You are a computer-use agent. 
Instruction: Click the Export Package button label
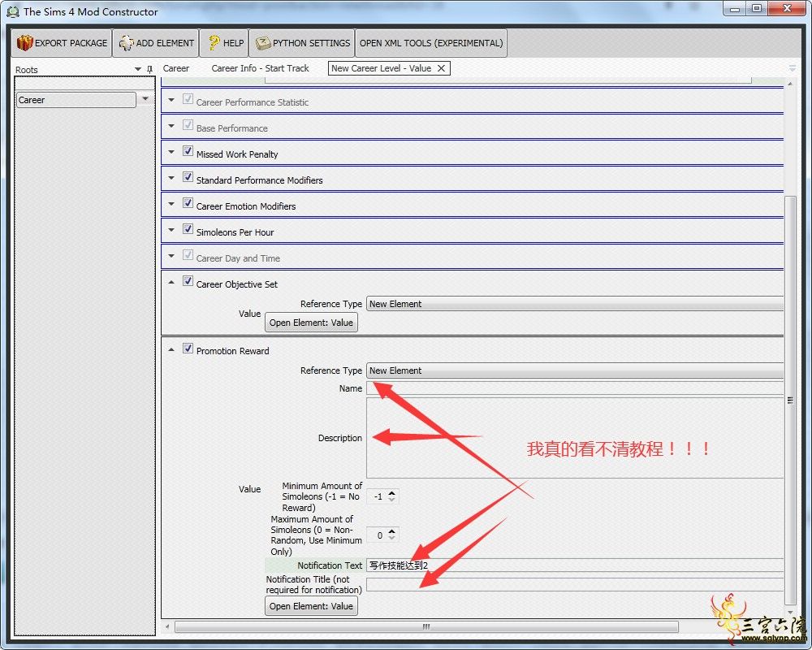[71, 43]
